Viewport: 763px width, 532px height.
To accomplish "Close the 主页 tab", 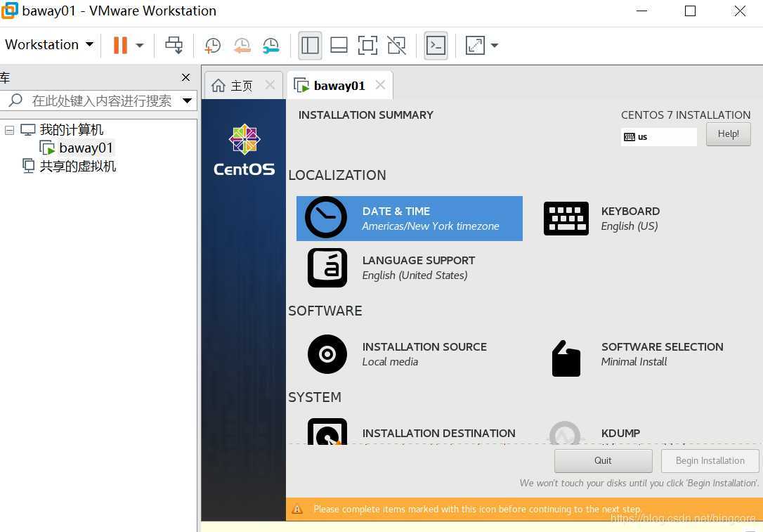I will click(270, 85).
